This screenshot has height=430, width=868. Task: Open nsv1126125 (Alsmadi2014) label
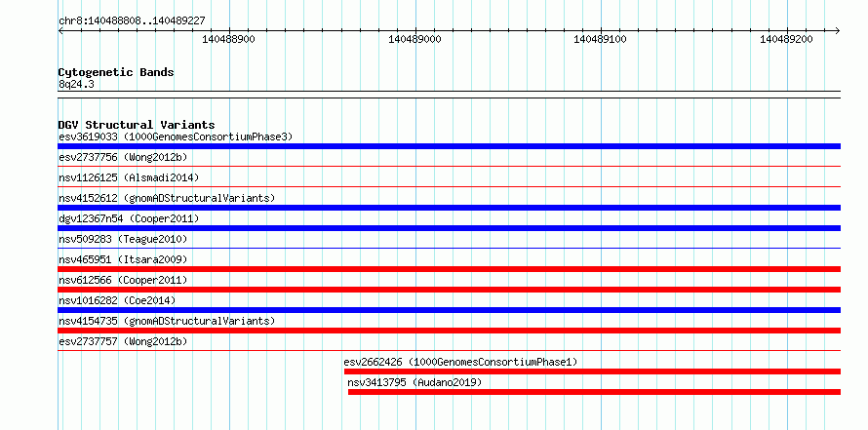(129, 177)
